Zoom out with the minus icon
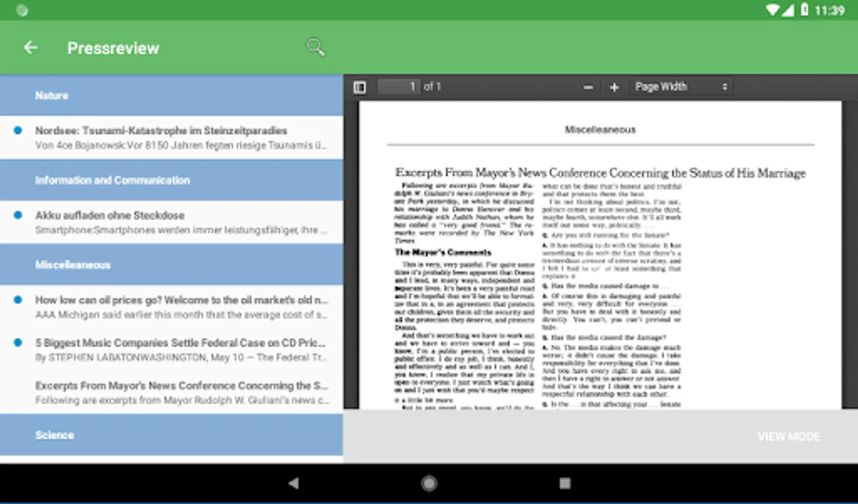858x504 pixels. click(x=588, y=87)
